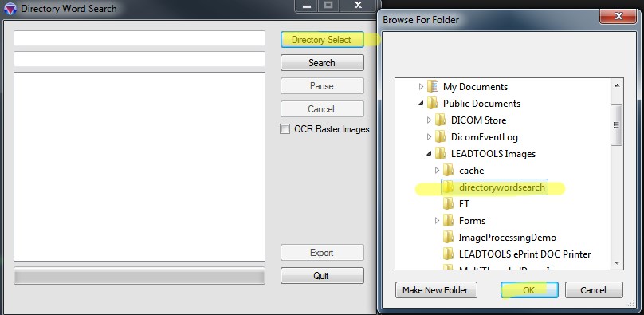644x315 pixels.
Task: Select the LEADTOOLS Images folder label
Action: click(x=493, y=154)
